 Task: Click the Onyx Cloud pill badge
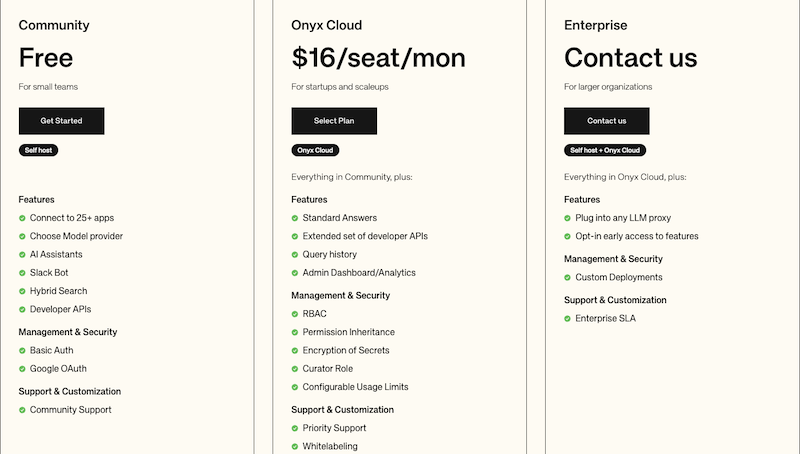pos(315,150)
